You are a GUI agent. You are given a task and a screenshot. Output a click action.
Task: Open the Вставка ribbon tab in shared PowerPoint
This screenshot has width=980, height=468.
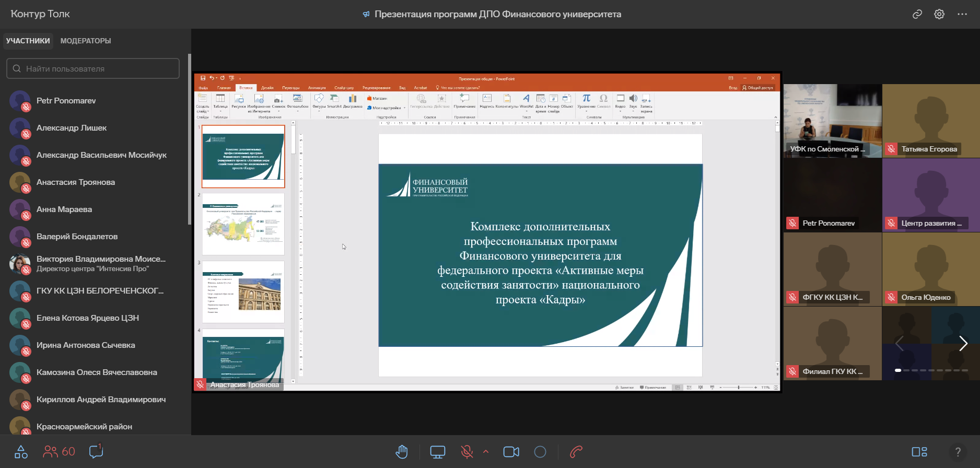tap(246, 88)
